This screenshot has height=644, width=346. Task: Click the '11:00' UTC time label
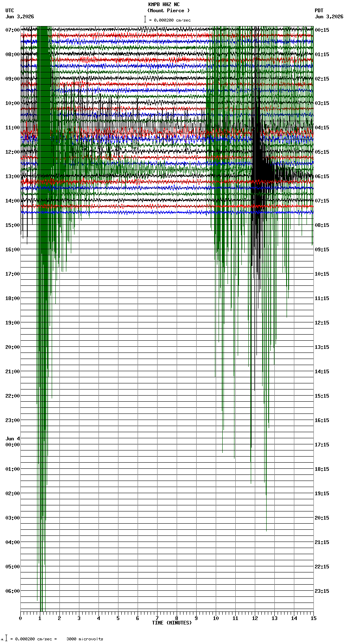point(13,128)
